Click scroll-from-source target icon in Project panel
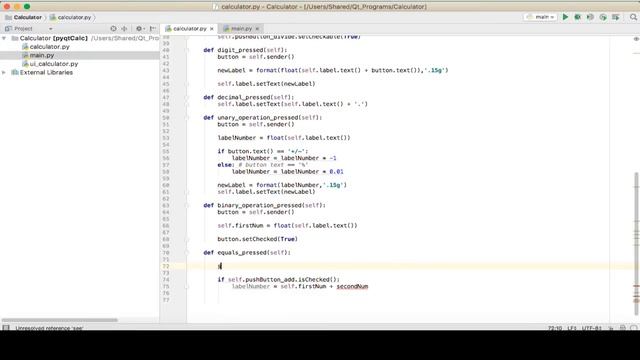 pyautogui.click(x=113, y=29)
